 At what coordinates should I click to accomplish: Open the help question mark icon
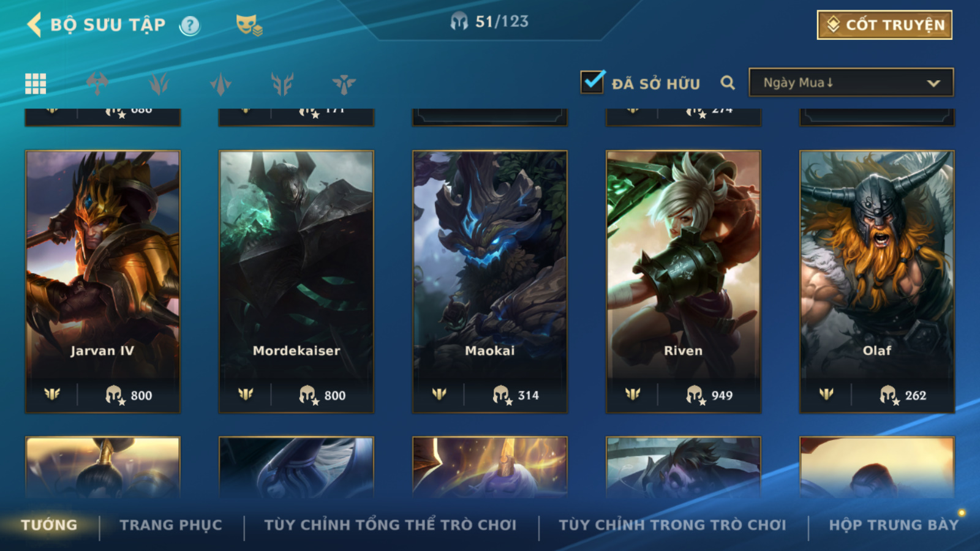pyautogui.click(x=190, y=25)
